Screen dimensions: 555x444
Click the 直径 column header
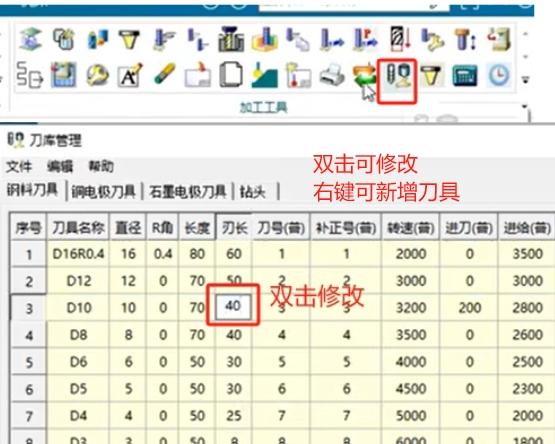tap(128, 228)
